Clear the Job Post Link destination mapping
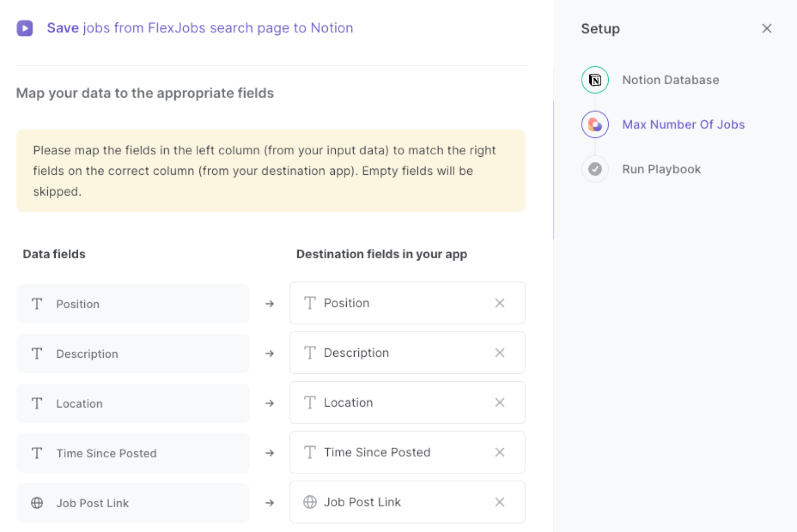 click(x=500, y=502)
